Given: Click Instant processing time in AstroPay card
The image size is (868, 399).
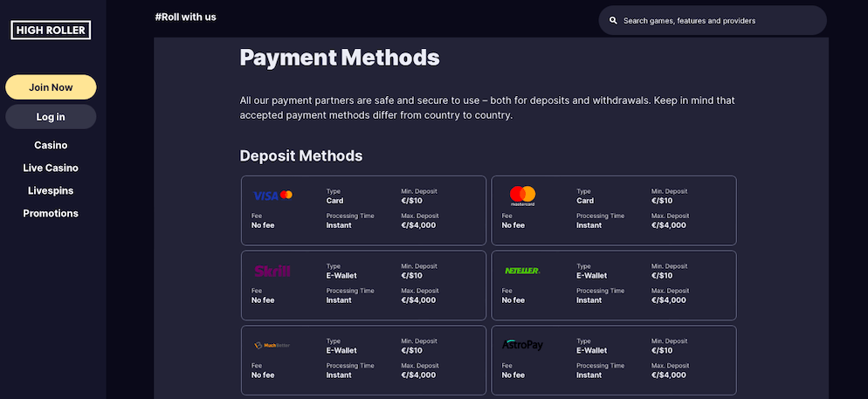Looking at the screenshot, I should click(x=589, y=375).
